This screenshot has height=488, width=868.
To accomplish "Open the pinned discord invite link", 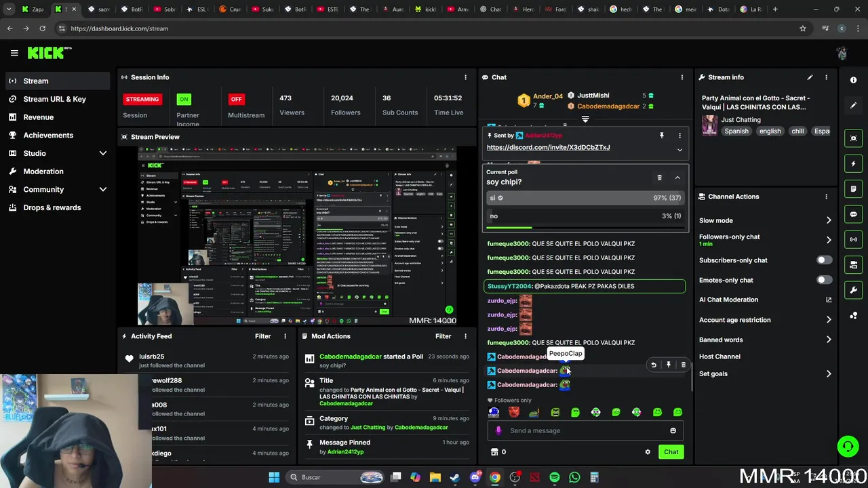I will point(548,147).
